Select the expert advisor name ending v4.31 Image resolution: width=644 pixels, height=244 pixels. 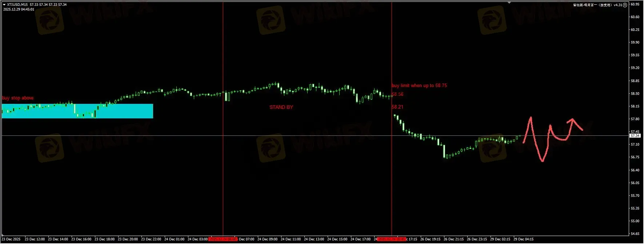(597, 5)
